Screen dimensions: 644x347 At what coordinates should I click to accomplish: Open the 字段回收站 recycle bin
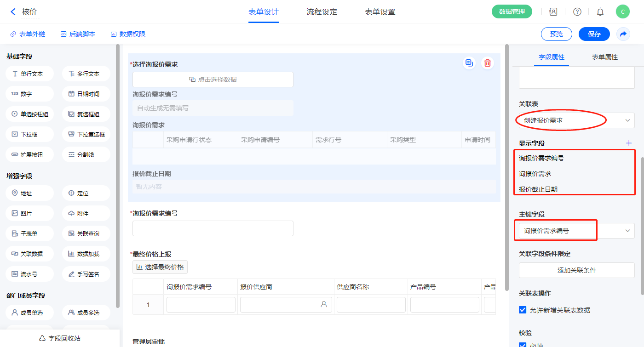pos(59,338)
